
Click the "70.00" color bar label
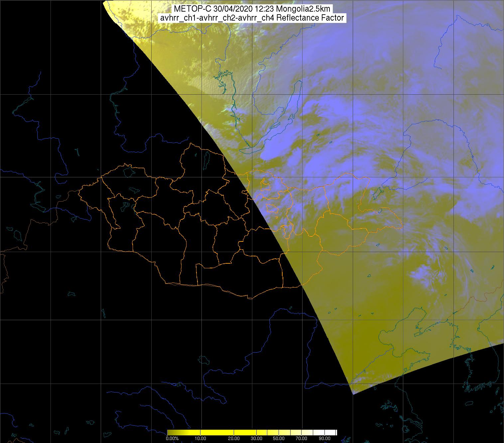302,438
